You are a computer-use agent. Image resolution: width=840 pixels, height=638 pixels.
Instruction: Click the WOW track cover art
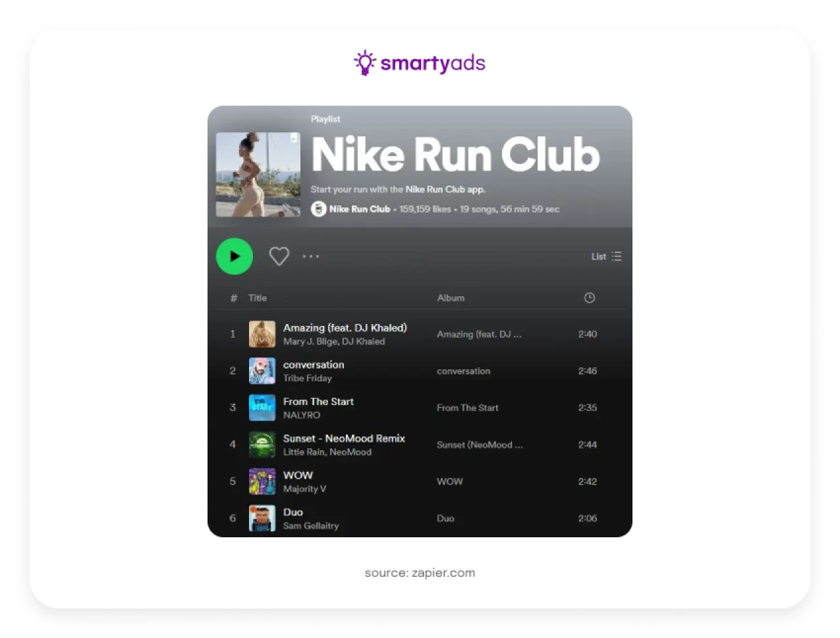262,482
